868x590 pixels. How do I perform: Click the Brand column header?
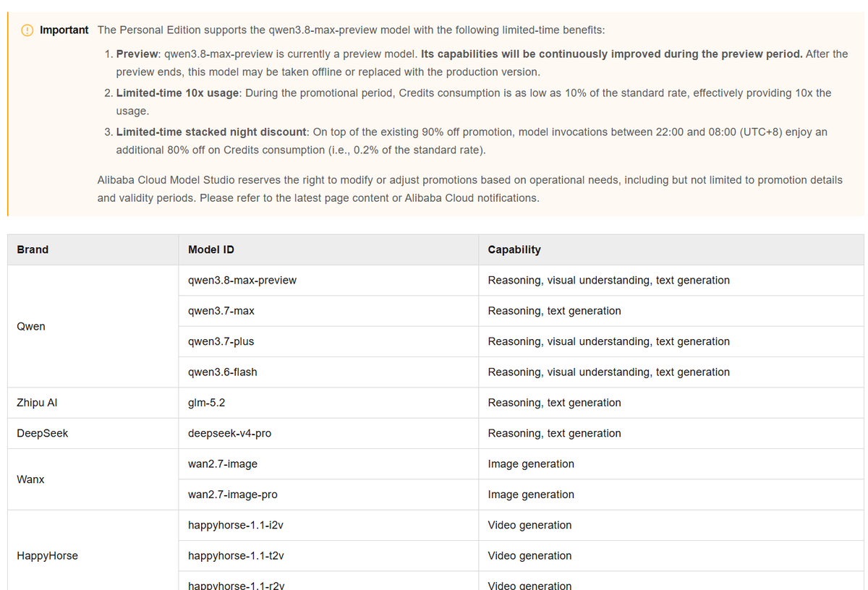[93, 249]
